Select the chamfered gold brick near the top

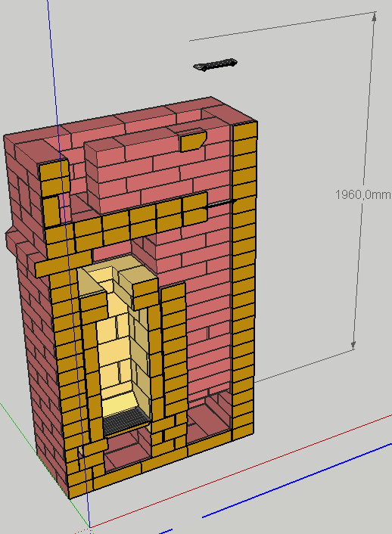pyautogui.click(x=193, y=141)
